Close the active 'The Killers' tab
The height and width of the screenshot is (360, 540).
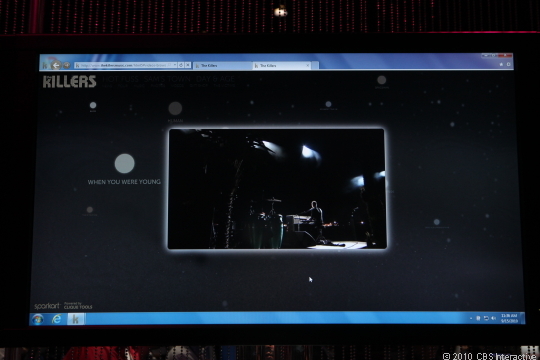tap(308, 65)
